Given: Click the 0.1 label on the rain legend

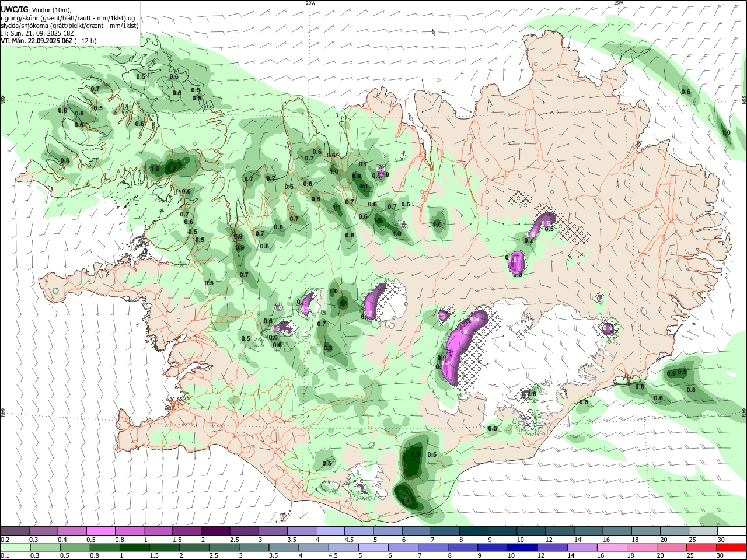Looking at the screenshot, I should pyautogui.click(x=5, y=555).
